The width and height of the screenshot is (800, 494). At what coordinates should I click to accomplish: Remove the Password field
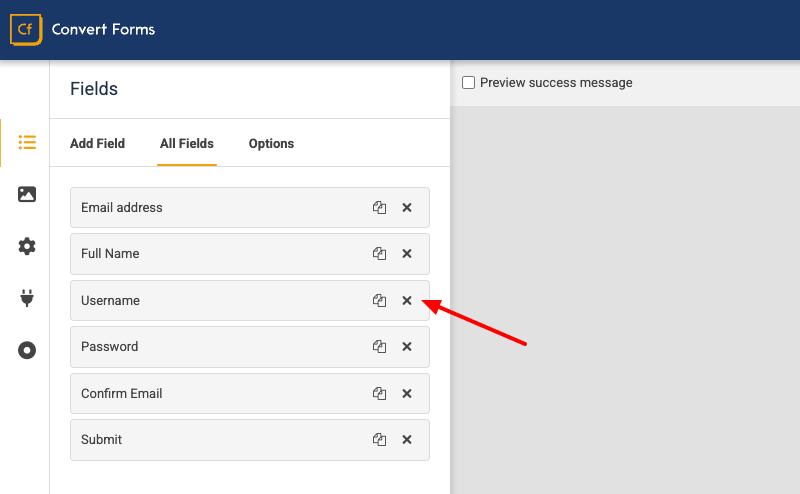coord(407,347)
